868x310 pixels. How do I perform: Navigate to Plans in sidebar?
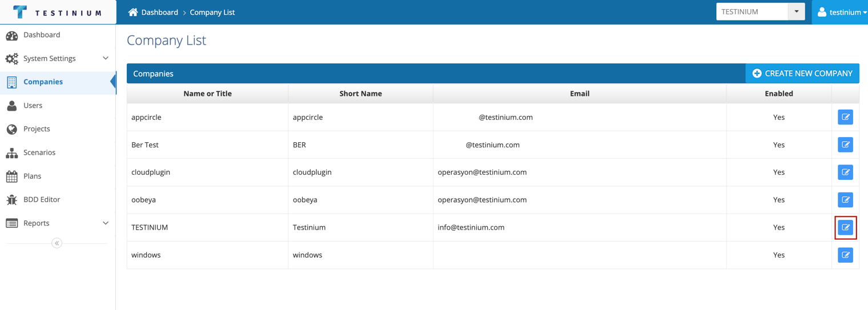tap(58, 176)
